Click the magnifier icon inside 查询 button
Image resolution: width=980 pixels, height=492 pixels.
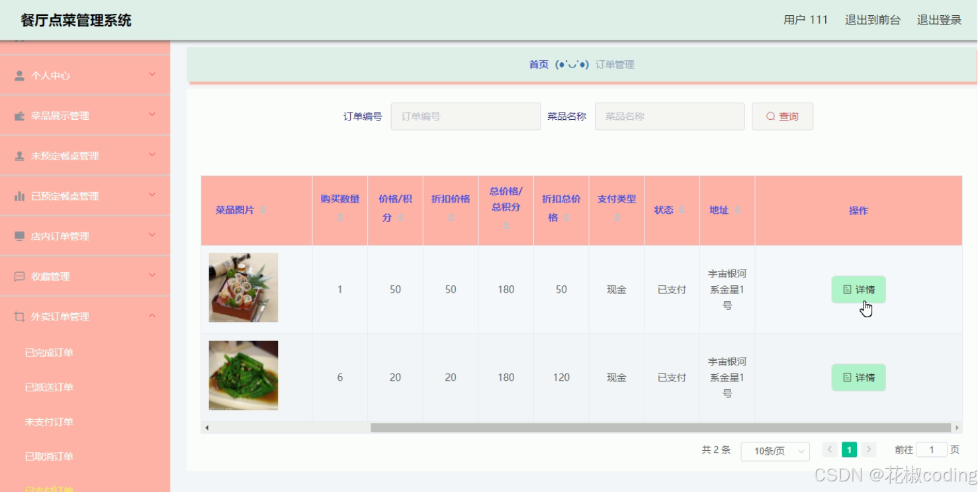770,116
